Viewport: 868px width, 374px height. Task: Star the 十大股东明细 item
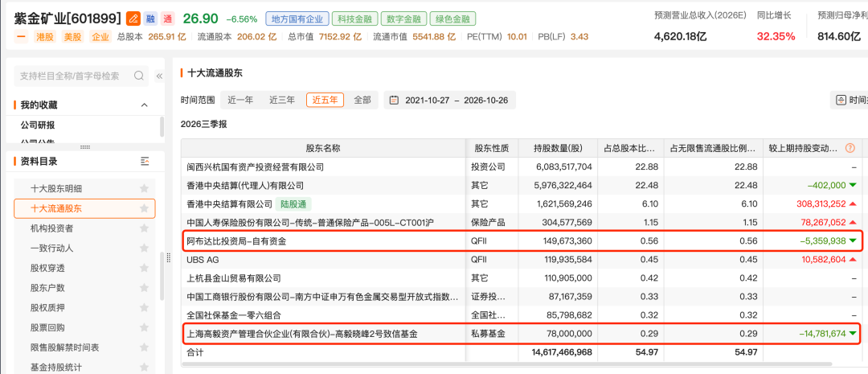tap(144, 188)
